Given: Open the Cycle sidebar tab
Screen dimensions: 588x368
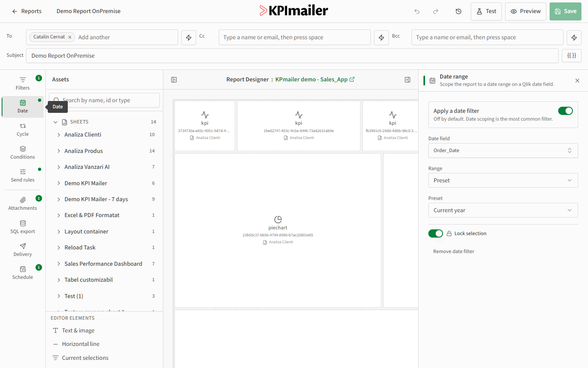Looking at the screenshot, I should [x=23, y=130].
